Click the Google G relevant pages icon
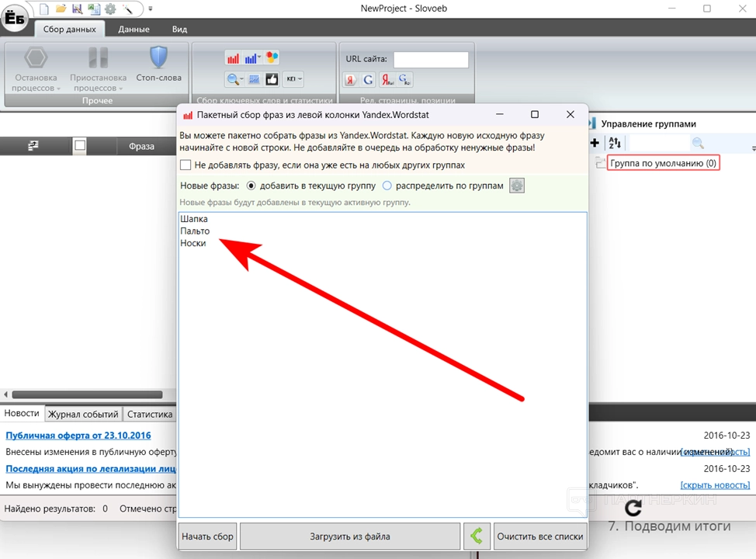 coord(368,80)
